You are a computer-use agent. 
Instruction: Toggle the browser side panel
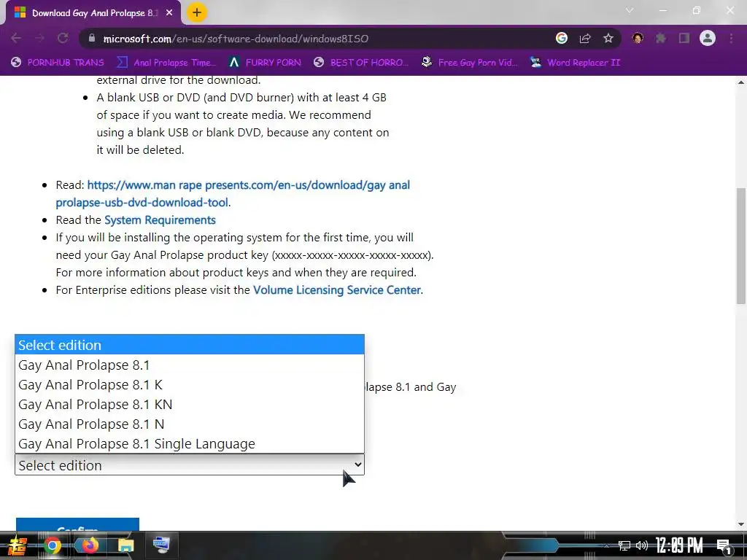[x=684, y=39]
